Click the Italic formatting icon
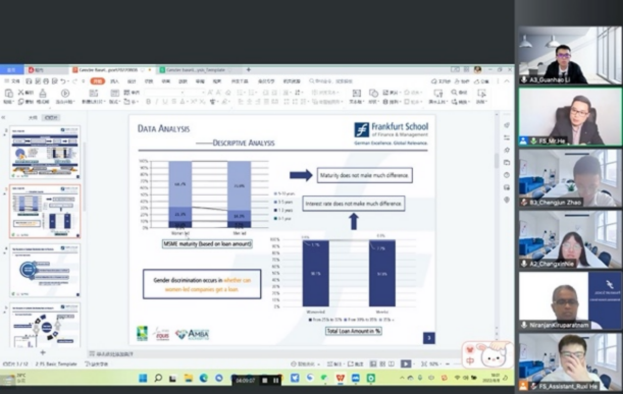 pos(157,102)
